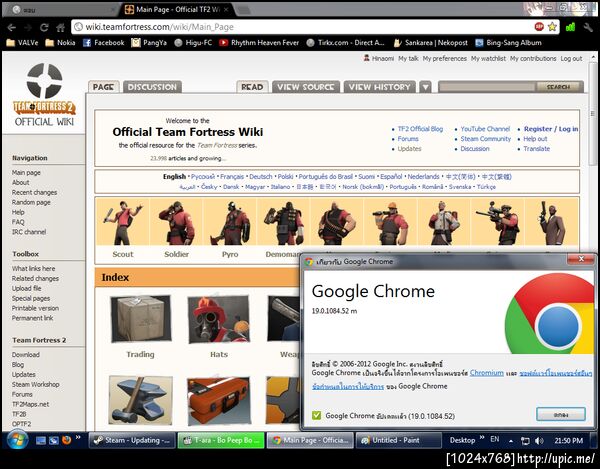The width and height of the screenshot is (600, 469).
Task: Click the browser forward arrow
Action: coord(28,27)
